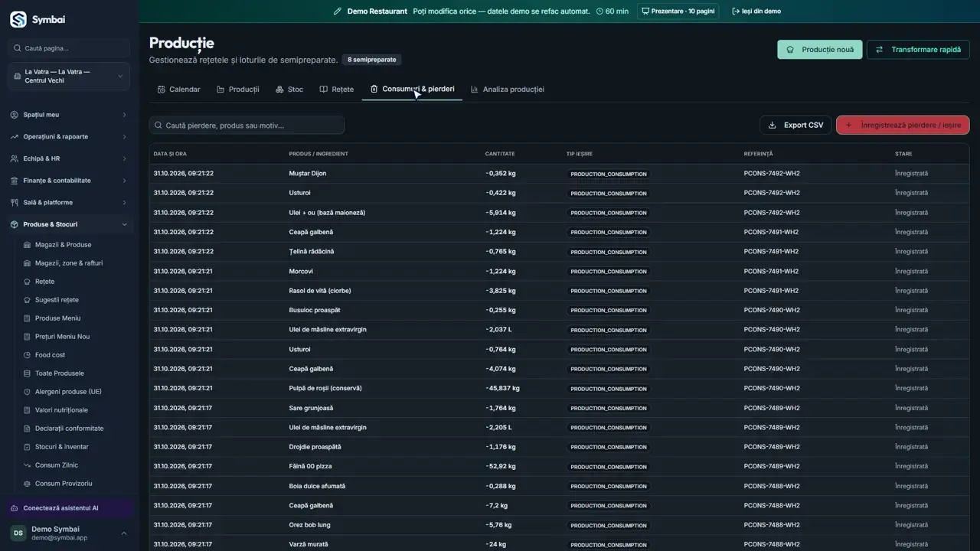Click the Symbai logo icon
This screenshot has width=980, height=551.
point(18,19)
